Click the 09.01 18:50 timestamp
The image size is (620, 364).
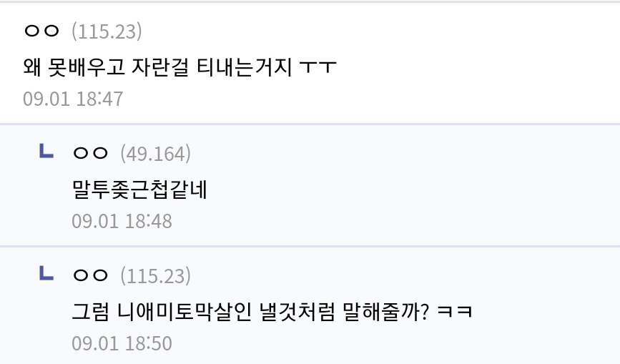coord(122,343)
